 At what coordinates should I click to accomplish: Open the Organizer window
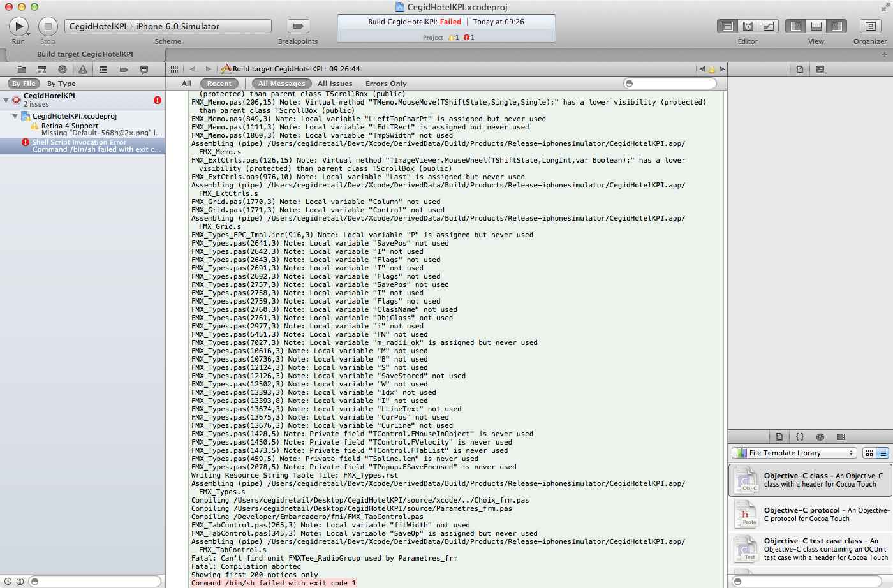(869, 26)
